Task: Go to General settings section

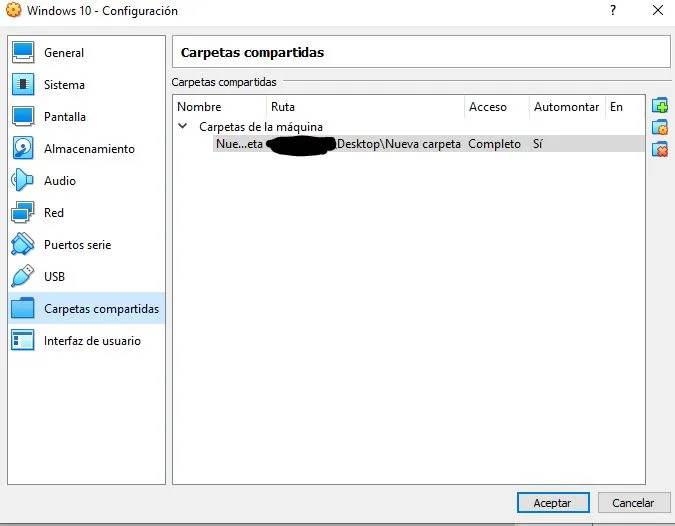Action: coord(87,53)
